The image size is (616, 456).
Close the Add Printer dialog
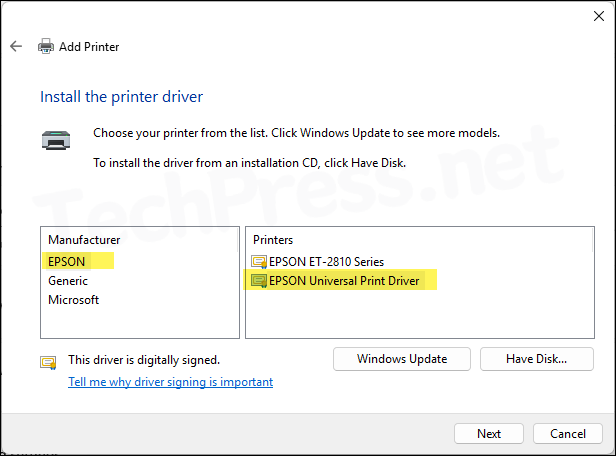[x=599, y=16]
